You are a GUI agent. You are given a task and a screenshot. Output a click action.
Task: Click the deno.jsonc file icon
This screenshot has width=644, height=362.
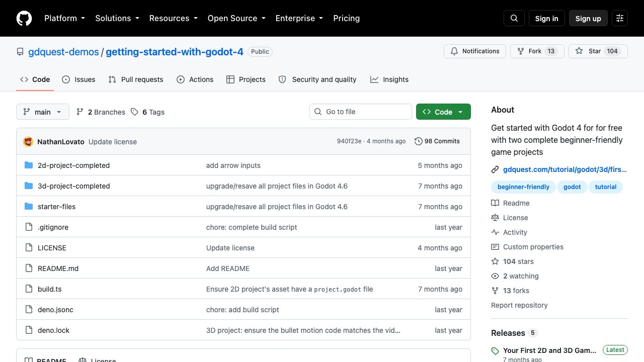[29, 310]
